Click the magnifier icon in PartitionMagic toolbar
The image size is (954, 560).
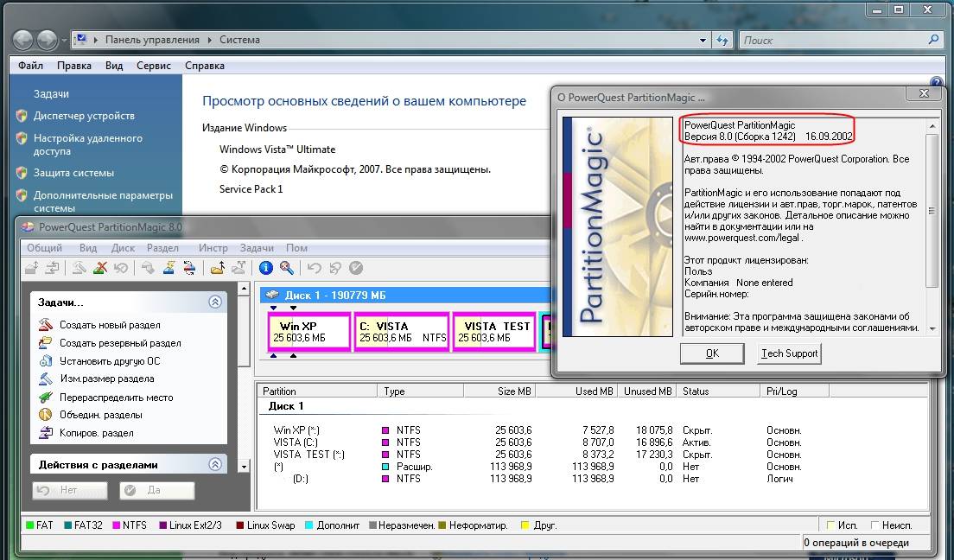[286, 268]
